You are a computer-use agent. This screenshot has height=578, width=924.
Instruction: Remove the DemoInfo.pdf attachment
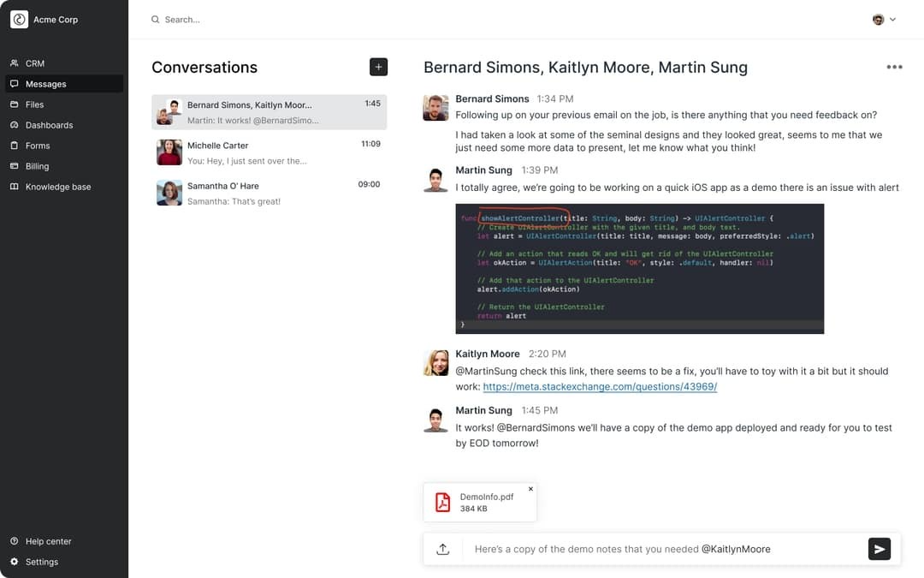pyautogui.click(x=530, y=488)
